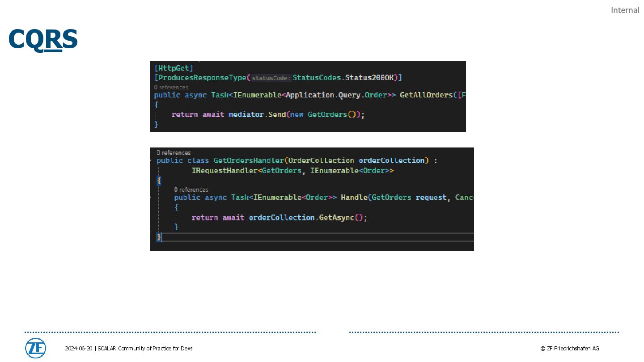
Task: Click the ProducesResponseType attribute line
Action: (x=278, y=78)
